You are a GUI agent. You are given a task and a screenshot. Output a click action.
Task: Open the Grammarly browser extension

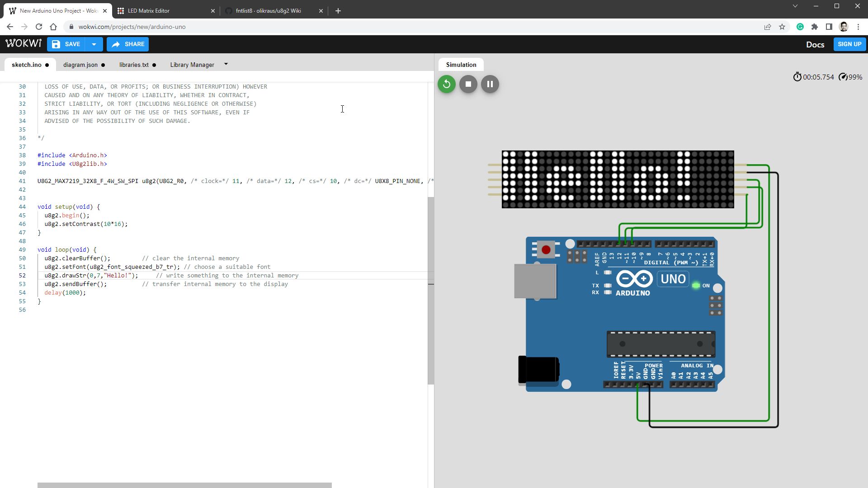[800, 27]
